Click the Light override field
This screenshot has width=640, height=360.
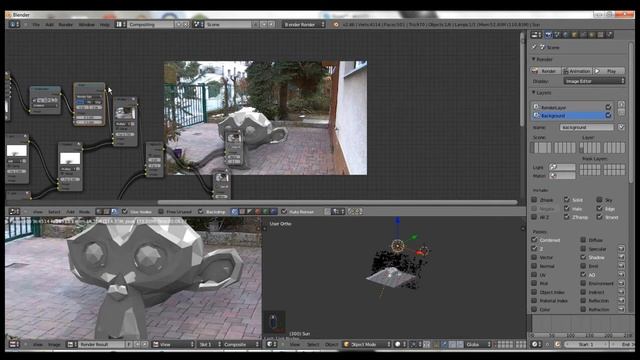tap(562, 167)
